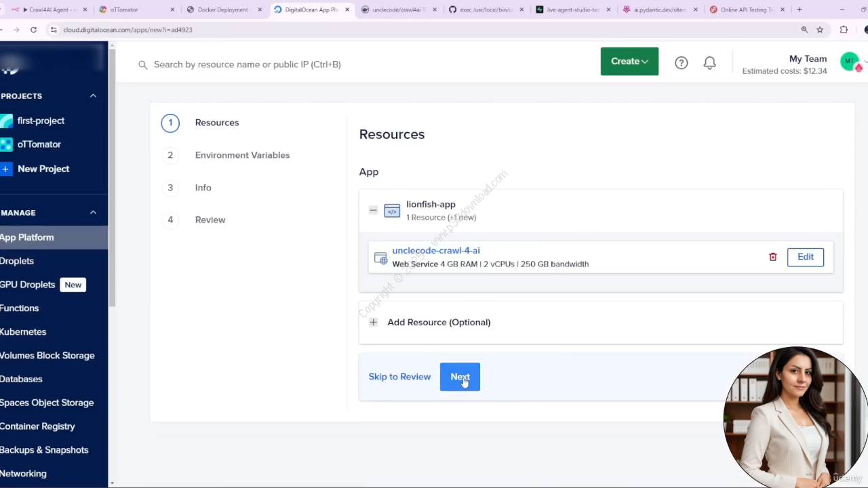Close the DigitalOcean App Platform tab
The height and width of the screenshot is (488, 868).
point(347,9)
